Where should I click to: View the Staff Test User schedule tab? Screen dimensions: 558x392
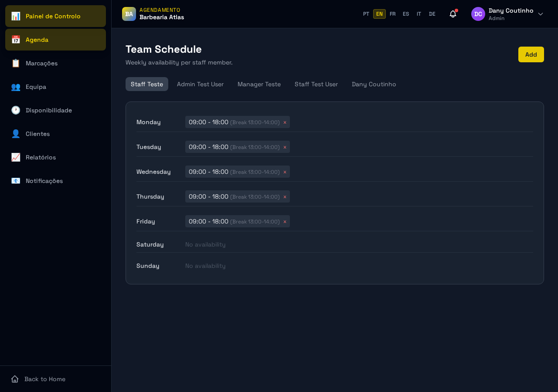(x=316, y=84)
